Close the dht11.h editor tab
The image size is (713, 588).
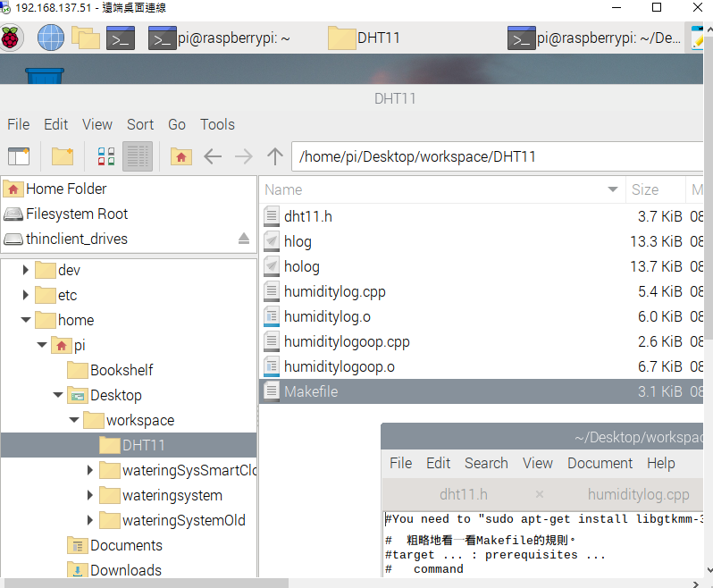pos(540,494)
